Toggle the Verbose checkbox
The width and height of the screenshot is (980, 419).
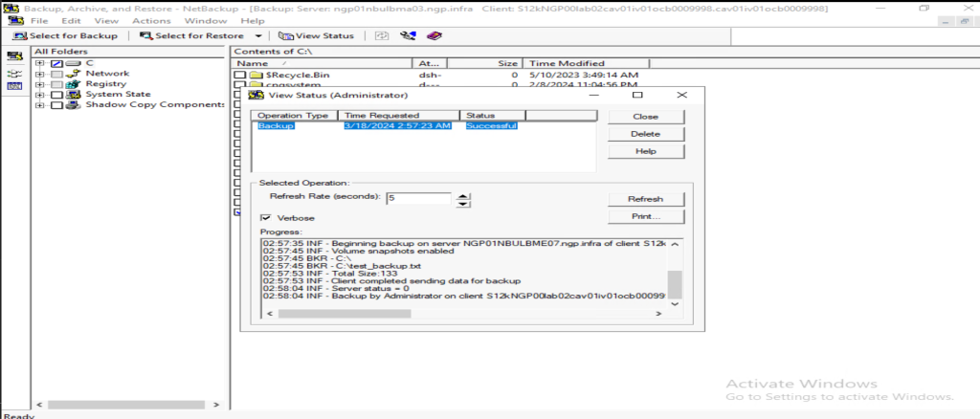[x=266, y=217]
